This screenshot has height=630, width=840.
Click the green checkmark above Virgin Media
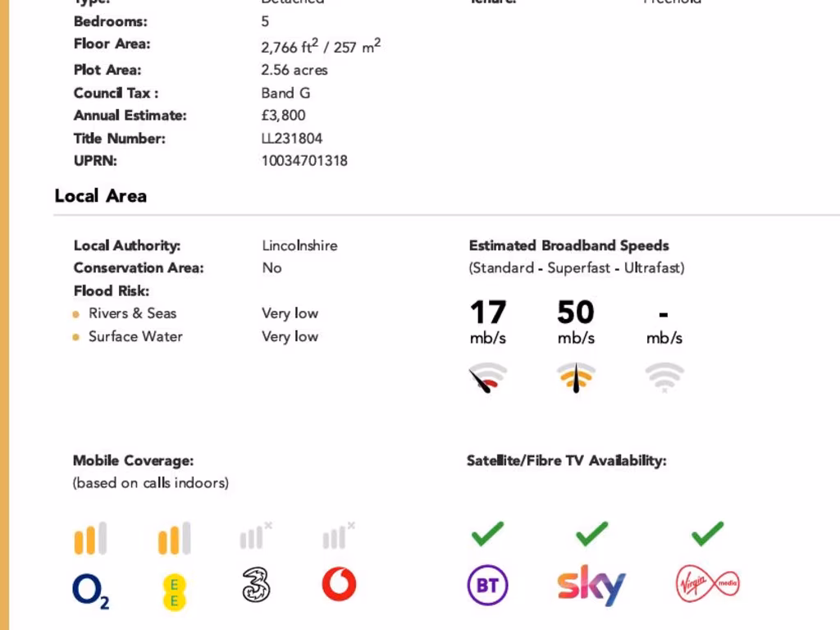click(x=707, y=535)
